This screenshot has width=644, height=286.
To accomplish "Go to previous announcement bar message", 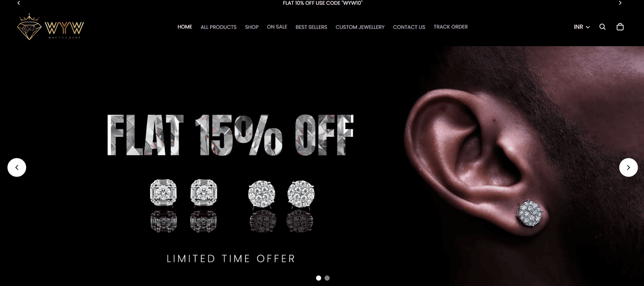I will [x=19, y=3].
